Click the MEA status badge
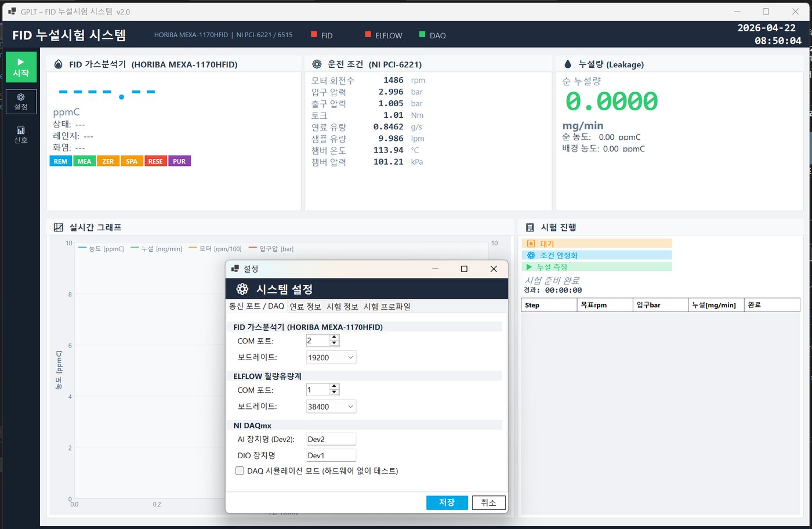Viewport: 812px width, 529px height. 85,161
